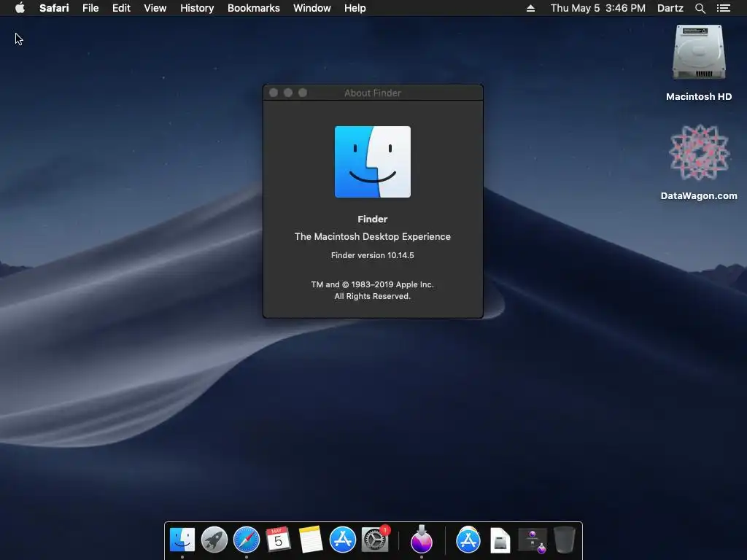Screen dimensions: 747x560
Task: Open the Trash in the Dock
Action: pos(565,540)
